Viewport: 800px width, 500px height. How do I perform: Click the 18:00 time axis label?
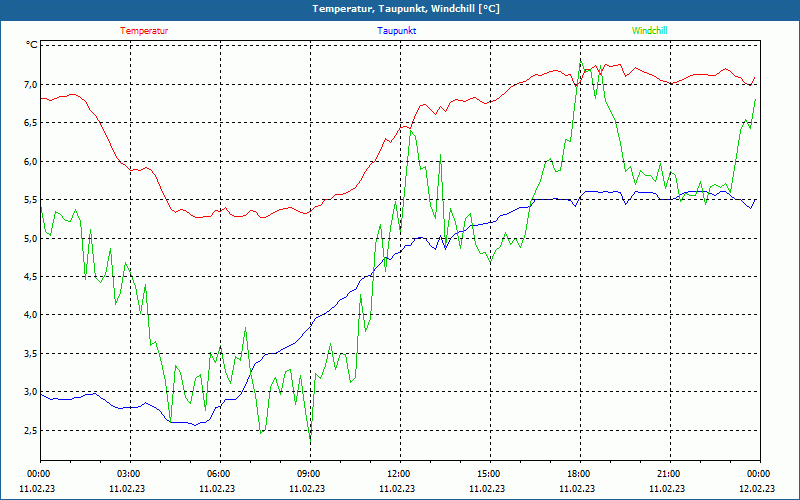[x=580, y=474]
